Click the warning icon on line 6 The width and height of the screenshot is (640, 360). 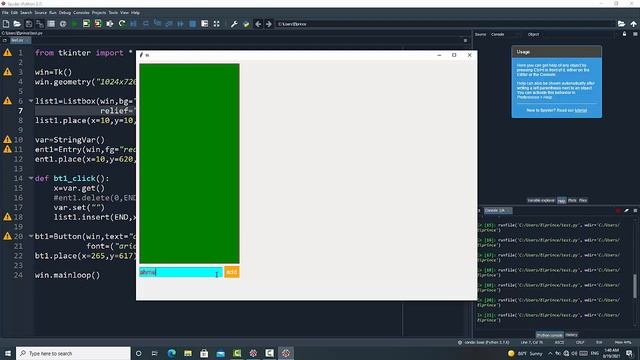tap(7, 101)
